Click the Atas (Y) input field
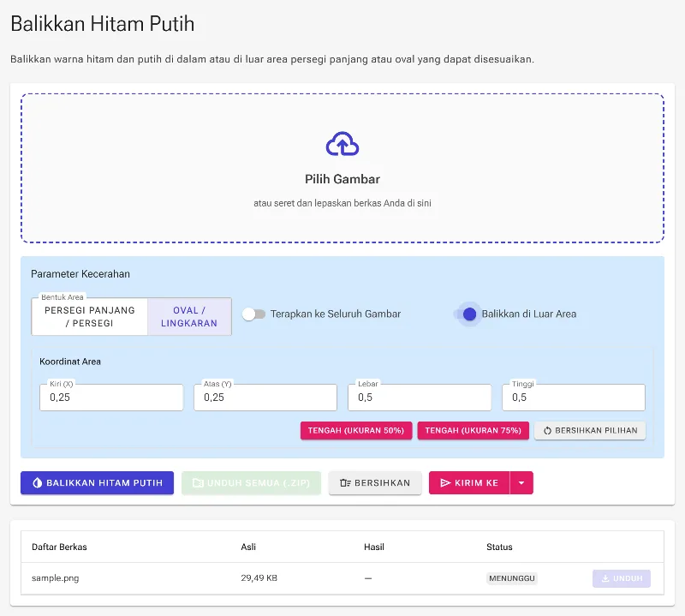This screenshot has height=616, width=685. coord(265,398)
